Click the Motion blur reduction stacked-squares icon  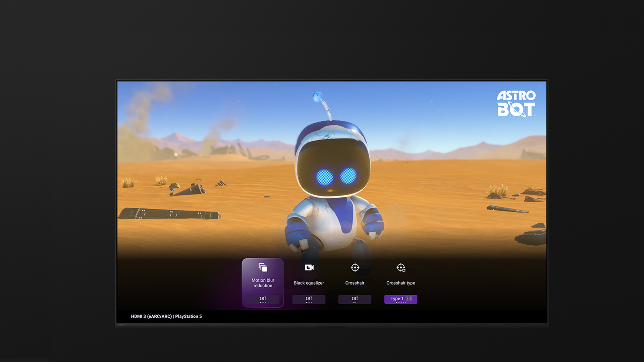click(263, 267)
